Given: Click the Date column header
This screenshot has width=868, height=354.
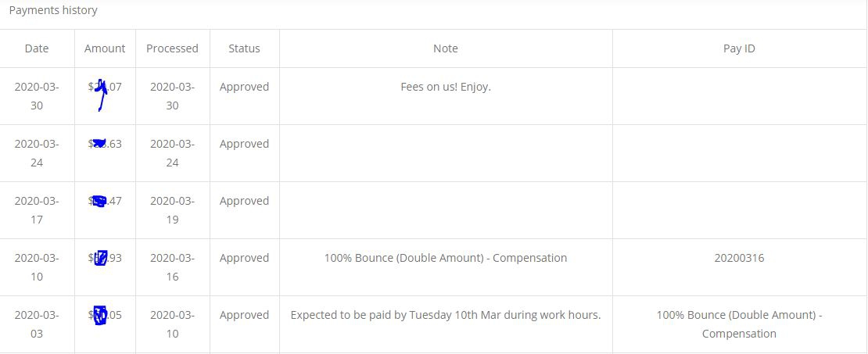Looking at the screenshot, I should point(37,48).
